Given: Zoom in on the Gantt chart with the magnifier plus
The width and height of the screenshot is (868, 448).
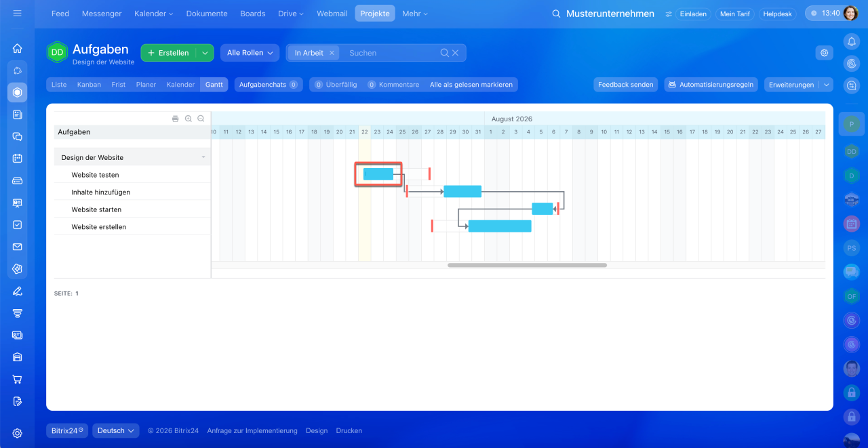Looking at the screenshot, I should 189,119.
